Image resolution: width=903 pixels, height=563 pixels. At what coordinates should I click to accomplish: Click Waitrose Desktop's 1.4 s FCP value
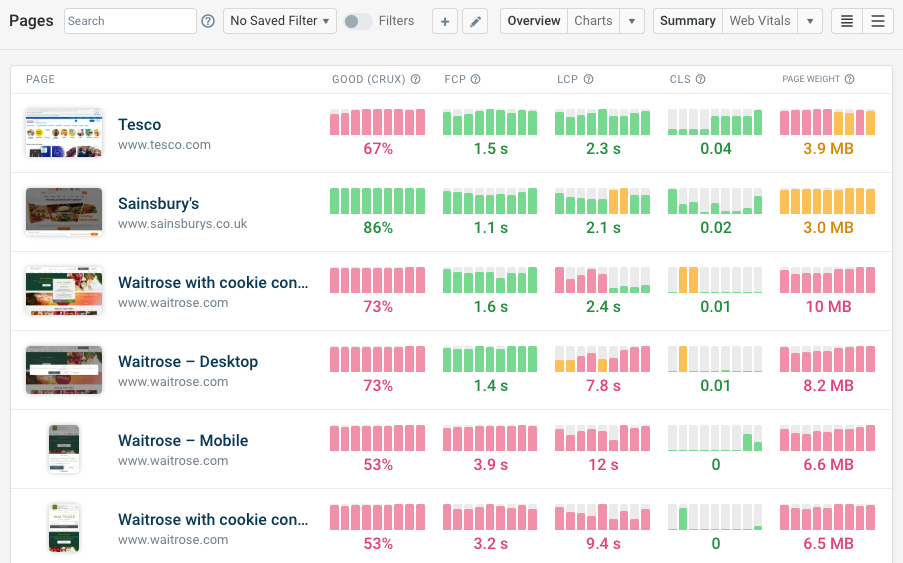pos(491,386)
